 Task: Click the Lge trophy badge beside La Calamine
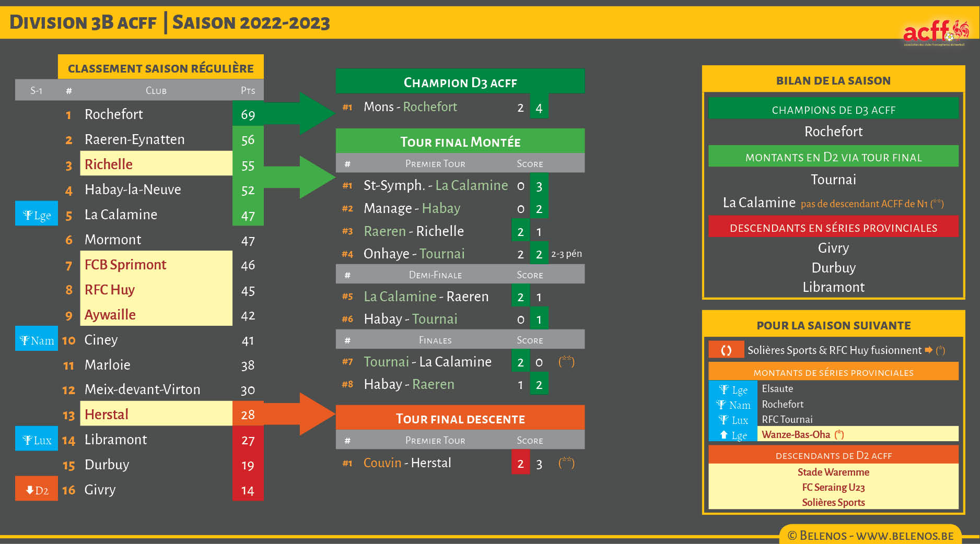(37, 214)
